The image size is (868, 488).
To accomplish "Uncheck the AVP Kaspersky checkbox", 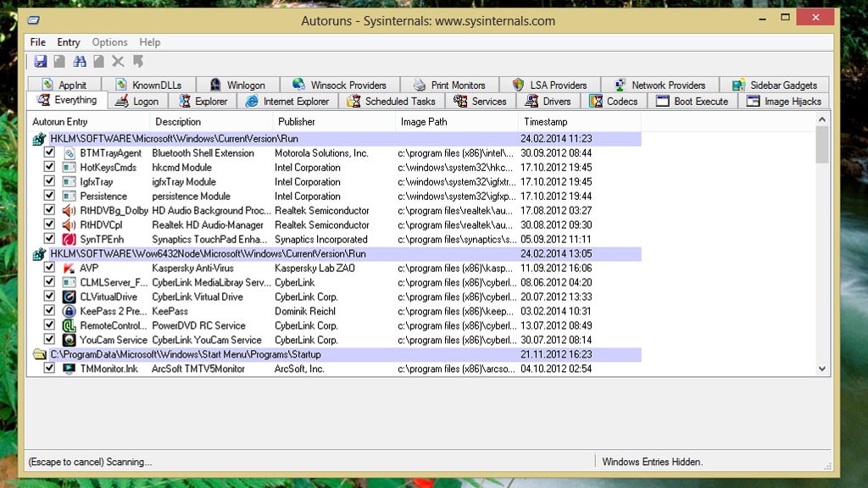I will [x=49, y=267].
